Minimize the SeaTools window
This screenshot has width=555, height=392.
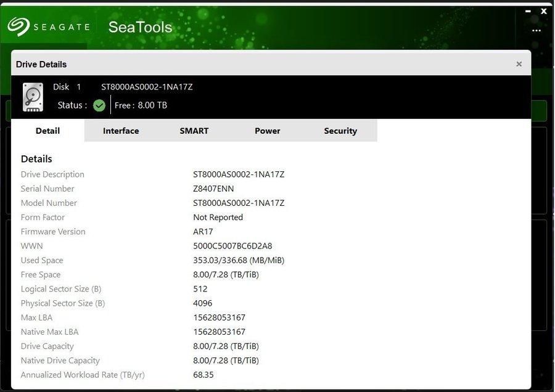click(528, 10)
